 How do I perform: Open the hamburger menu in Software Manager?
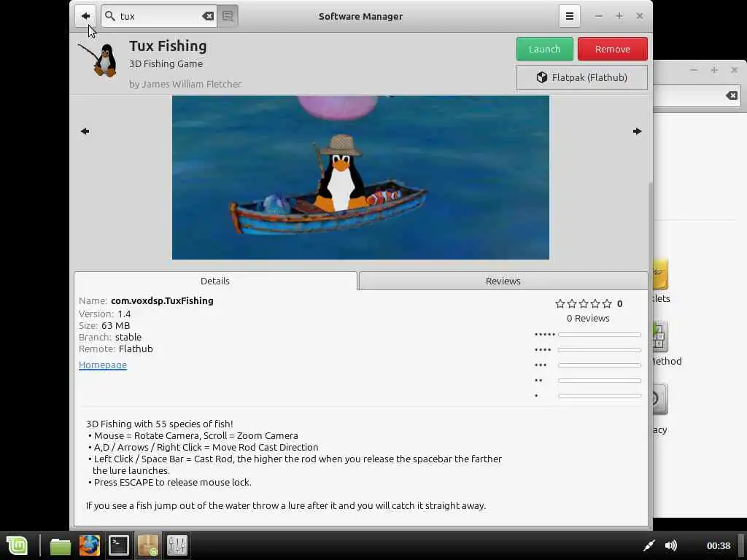click(569, 16)
